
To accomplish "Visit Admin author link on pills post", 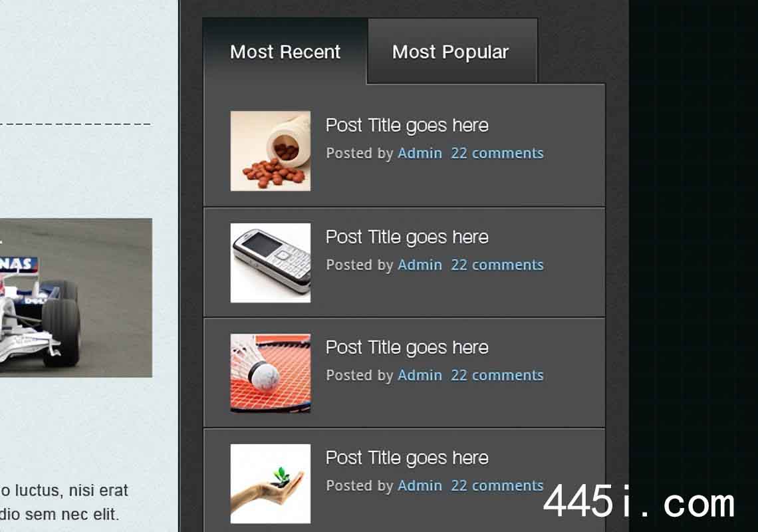I will (x=420, y=154).
